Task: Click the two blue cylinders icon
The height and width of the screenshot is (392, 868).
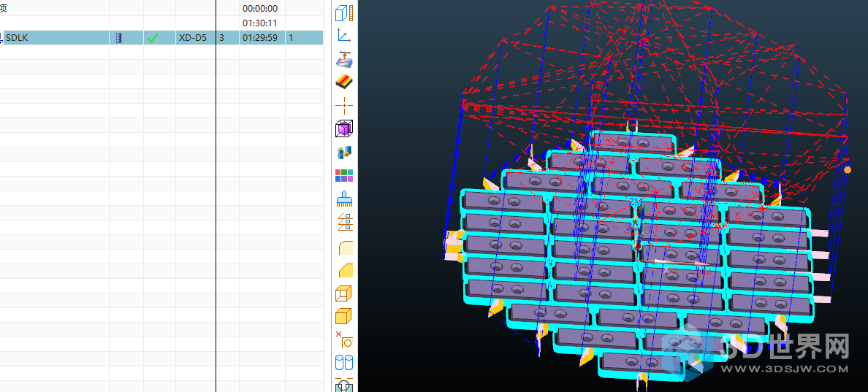Action: click(x=344, y=363)
